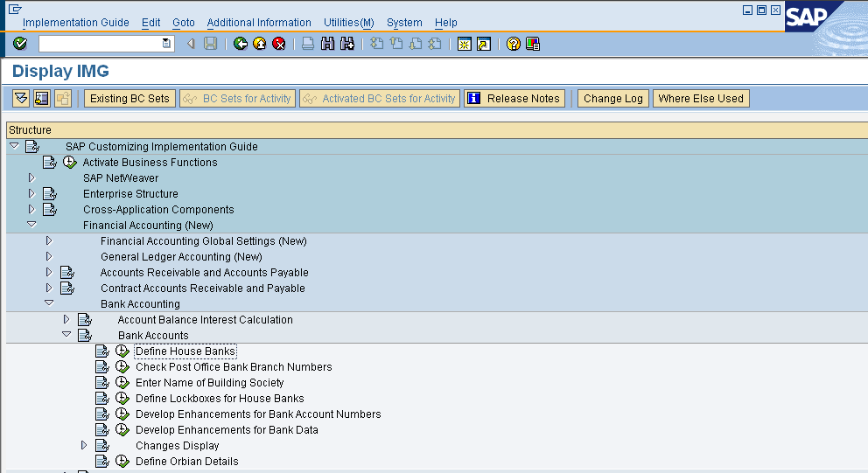The height and width of the screenshot is (473, 868).
Task: Click the Create New Session icon
Action: point(465,44)
